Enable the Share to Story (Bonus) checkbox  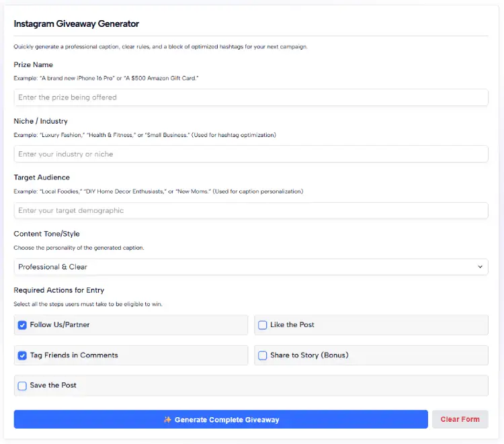coord(263,355)
